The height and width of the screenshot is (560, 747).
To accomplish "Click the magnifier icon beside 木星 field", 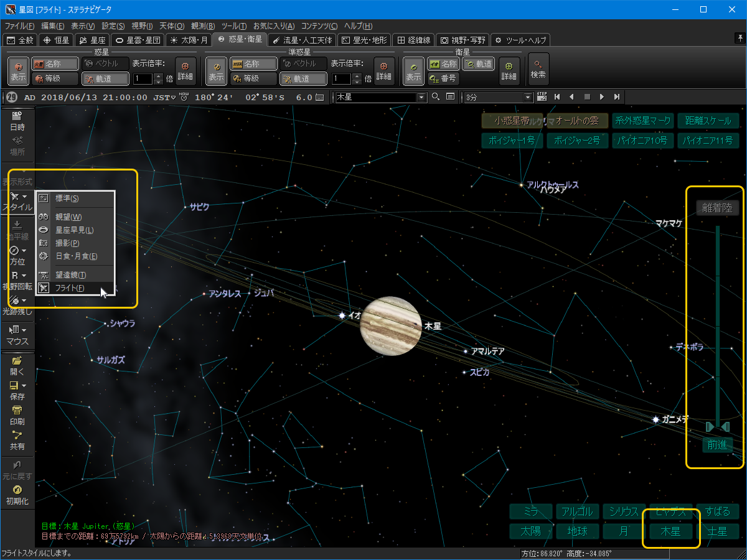I will point(436,97).
